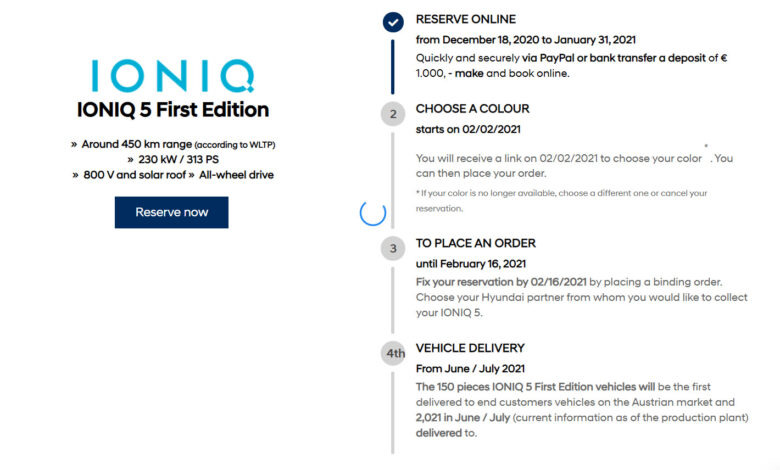Click the blue loading spinner

click(372, 212)
